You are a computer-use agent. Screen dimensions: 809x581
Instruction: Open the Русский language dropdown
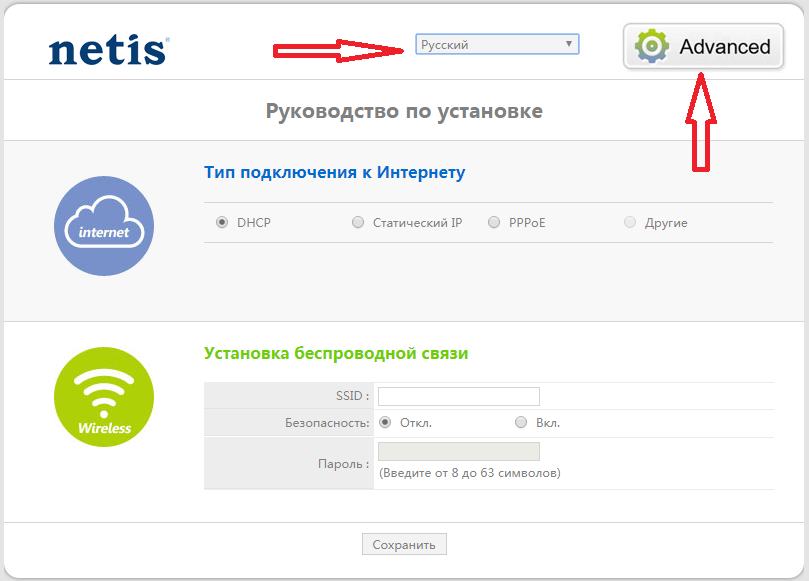click(x=497, y=44)
